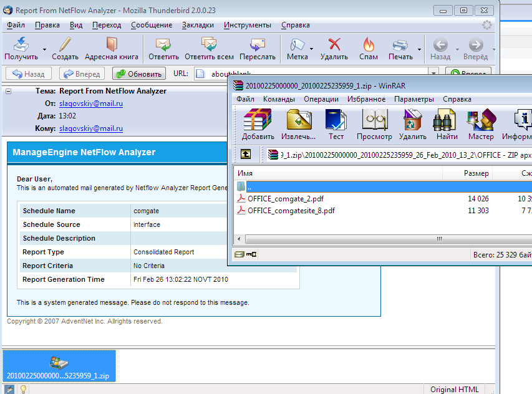Click Тест icon in WinRAR
This screenshot has width=532, height=394.
point(336,124)
